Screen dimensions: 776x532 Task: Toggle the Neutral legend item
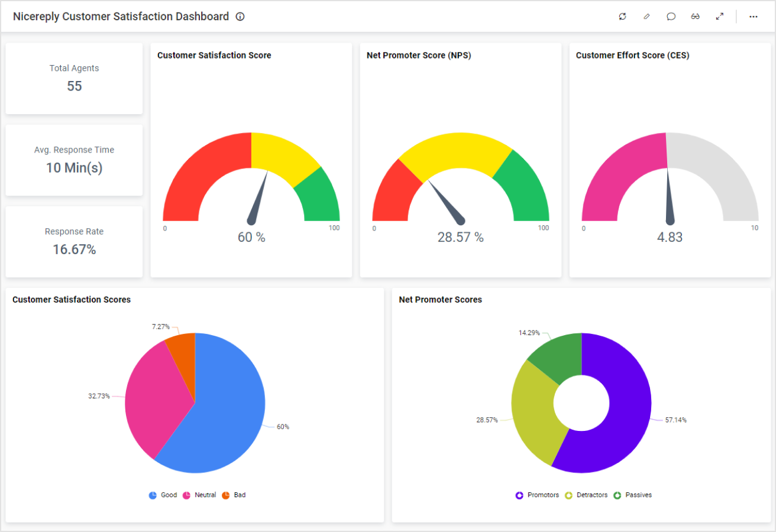click(x=199, y=495)
